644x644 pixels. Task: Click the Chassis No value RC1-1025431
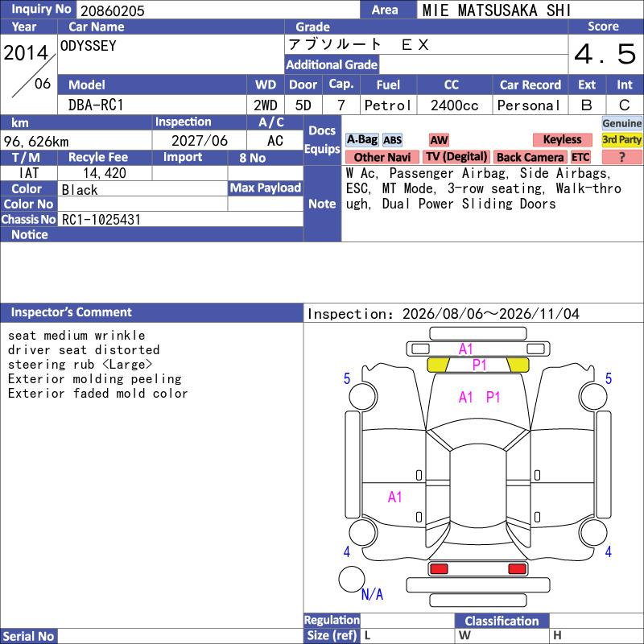click(x=101, y=220)
